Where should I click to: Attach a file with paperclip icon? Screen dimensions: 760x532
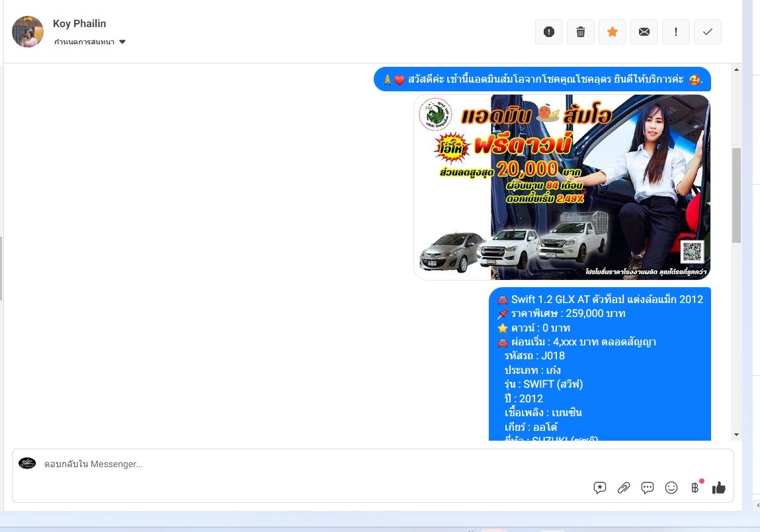[623, 488]
